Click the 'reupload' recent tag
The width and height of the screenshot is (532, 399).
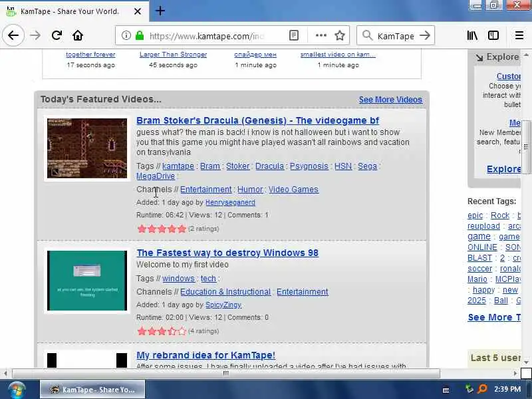click(x=484, y=226)
